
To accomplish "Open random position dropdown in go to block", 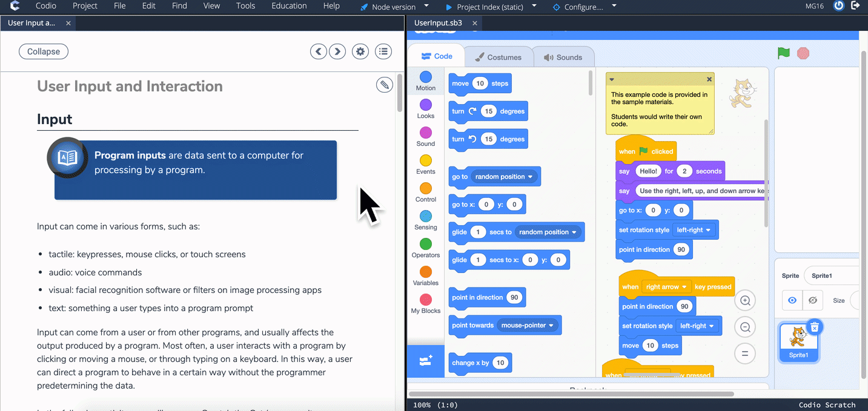I will pos(504,177).
